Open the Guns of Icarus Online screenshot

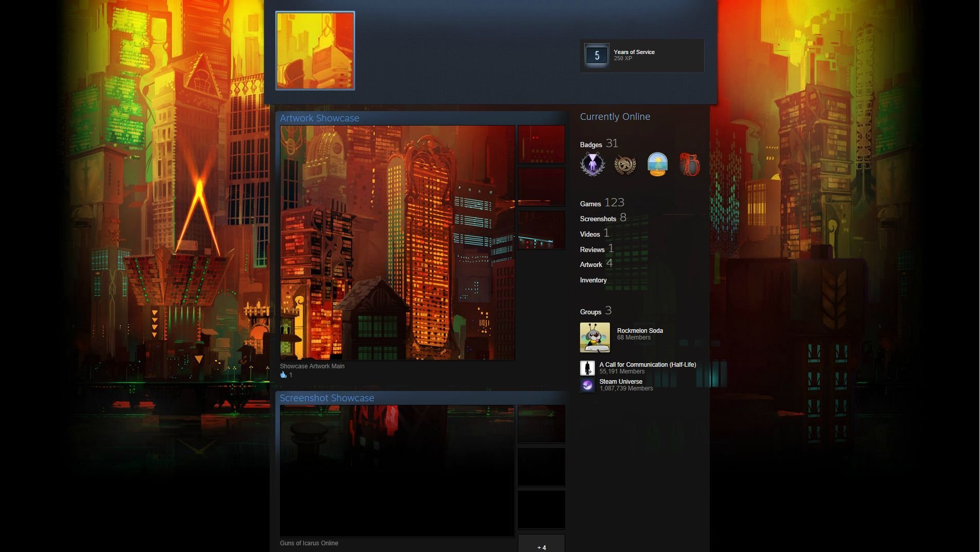(x=397, y=471)
